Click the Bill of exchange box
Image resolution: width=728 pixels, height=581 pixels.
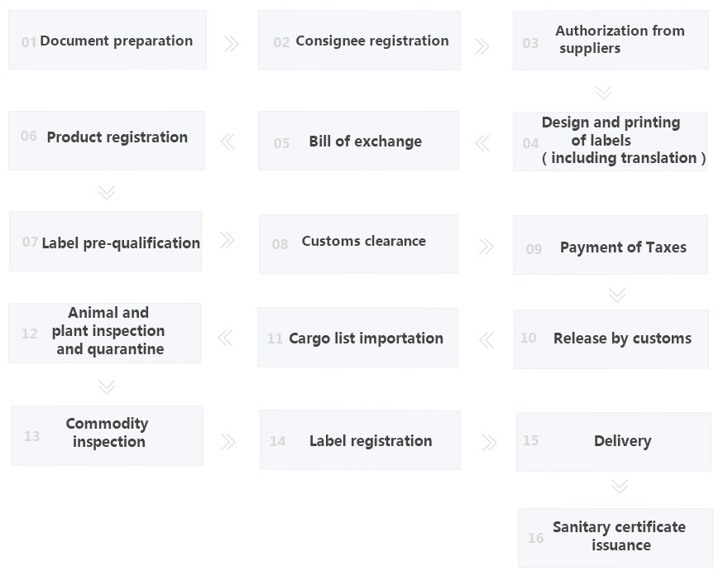[358, 141]
